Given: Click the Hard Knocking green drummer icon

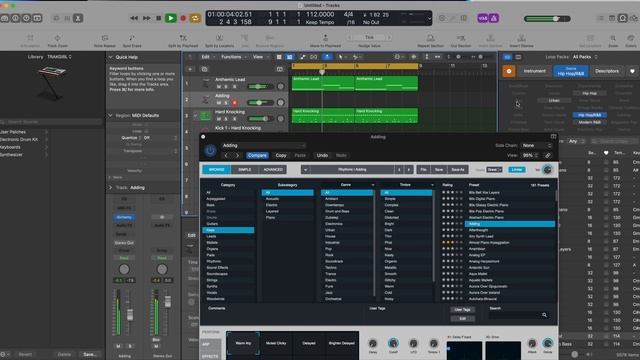Looking at the screenshot, I should click(205, 116).
